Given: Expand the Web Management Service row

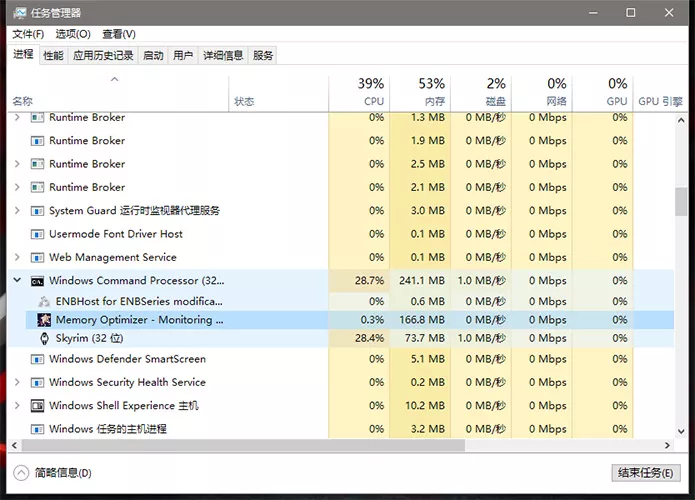Looking at the screenshot, I should coord(17,257).
